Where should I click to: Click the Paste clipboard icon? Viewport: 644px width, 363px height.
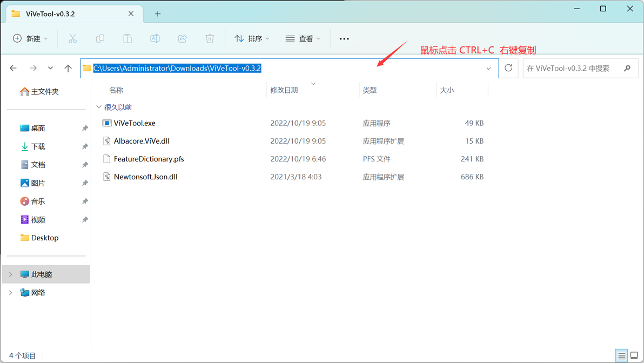click(128, 38)
